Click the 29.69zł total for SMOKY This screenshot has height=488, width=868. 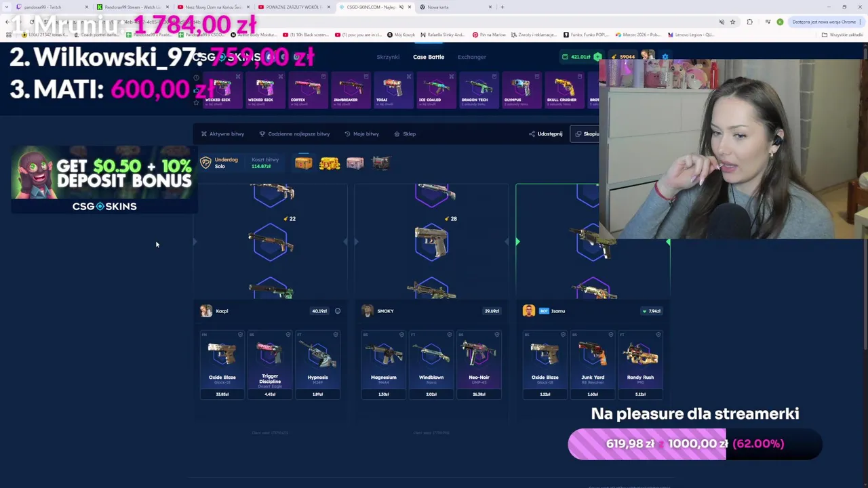[x=492, y=311]
